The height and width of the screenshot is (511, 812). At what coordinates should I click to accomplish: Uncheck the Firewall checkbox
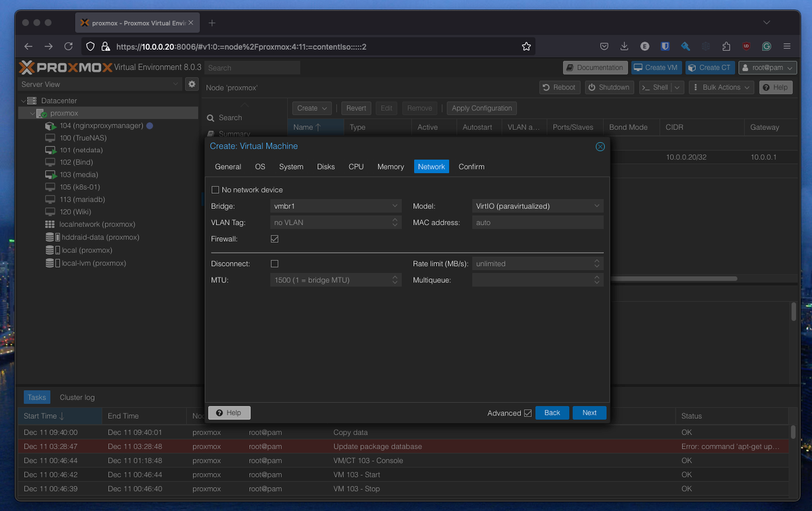274,239
